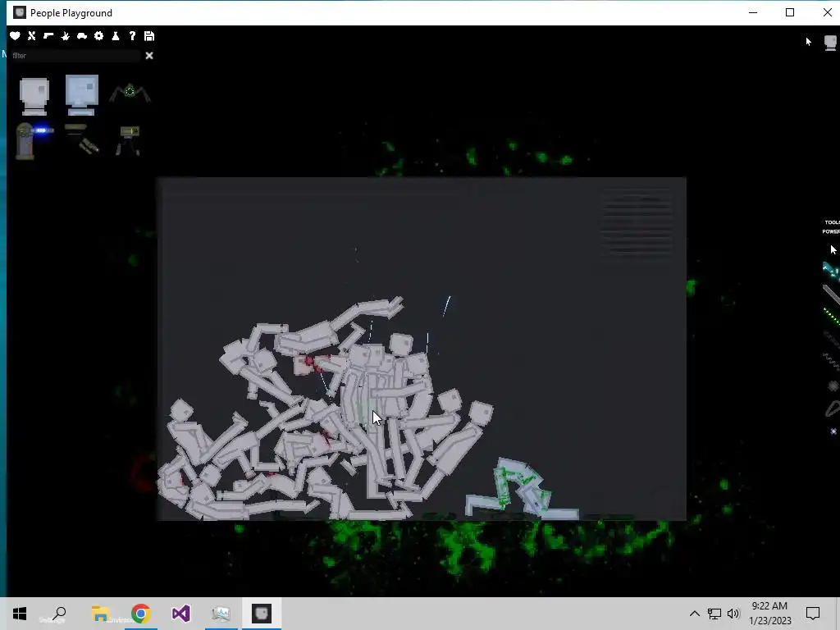
Task: Minimize the People Playground window
Action: click(753, 12)
